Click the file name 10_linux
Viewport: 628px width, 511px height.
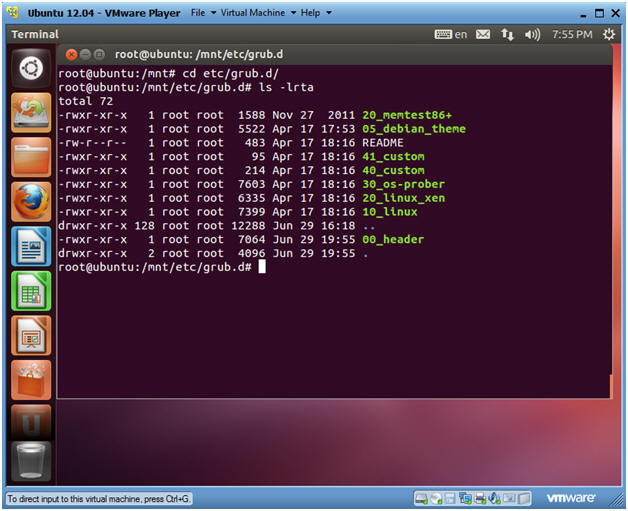coord(390,212)
